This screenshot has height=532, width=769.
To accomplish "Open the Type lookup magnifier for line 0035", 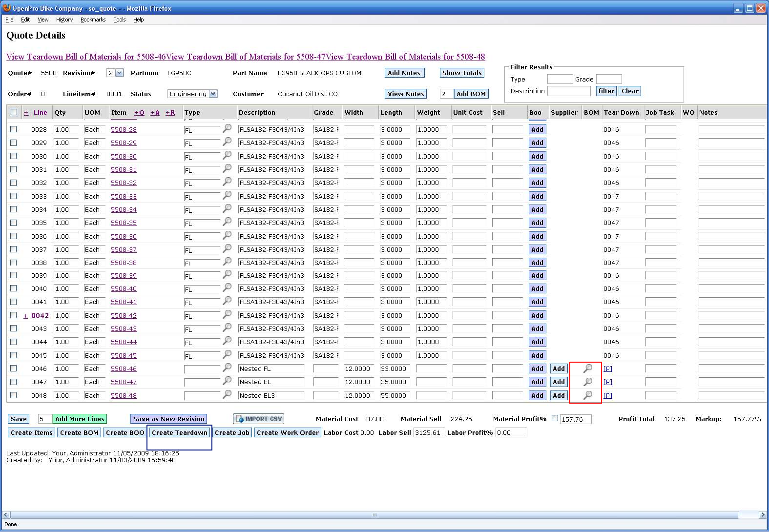I will click(x=227, y=222).
